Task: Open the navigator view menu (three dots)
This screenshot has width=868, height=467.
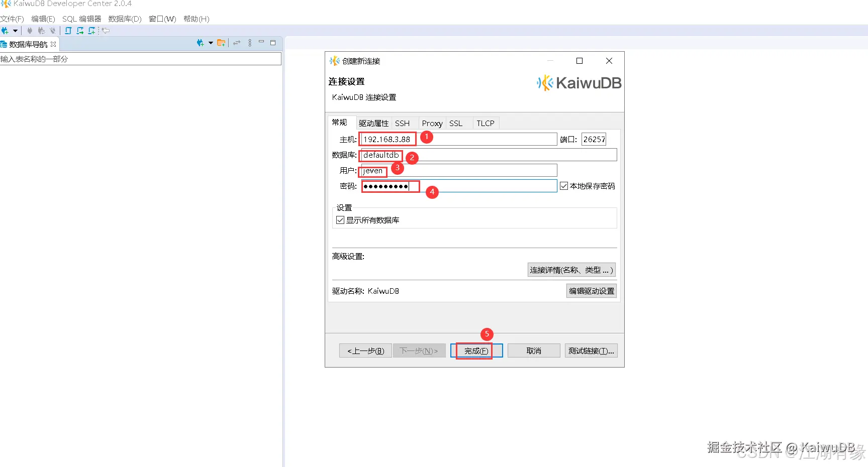Action: (250, 43)
